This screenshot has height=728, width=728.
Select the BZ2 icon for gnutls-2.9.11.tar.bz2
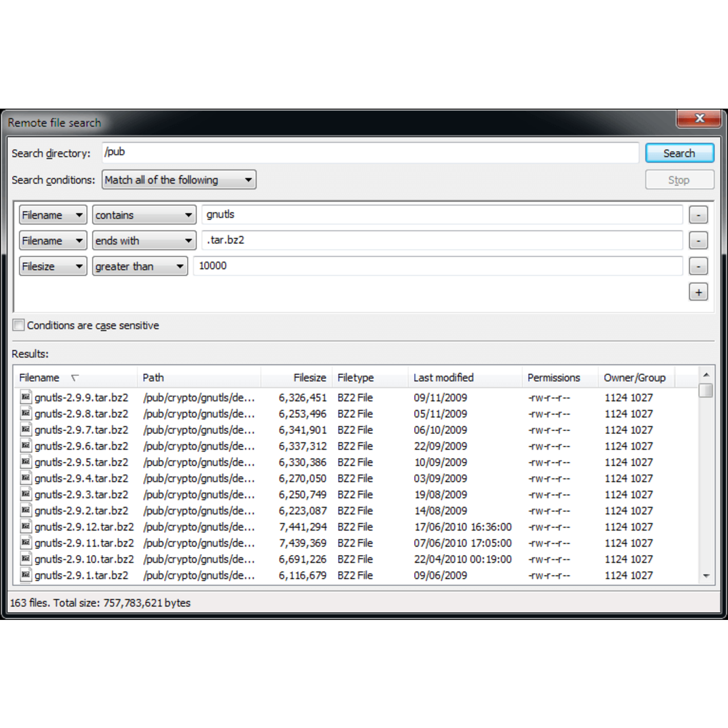[26, 543]
